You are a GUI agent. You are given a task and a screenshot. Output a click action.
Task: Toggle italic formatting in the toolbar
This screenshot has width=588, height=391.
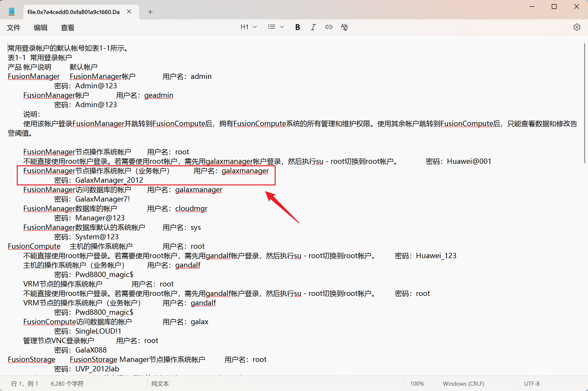(x=313, y=27)
